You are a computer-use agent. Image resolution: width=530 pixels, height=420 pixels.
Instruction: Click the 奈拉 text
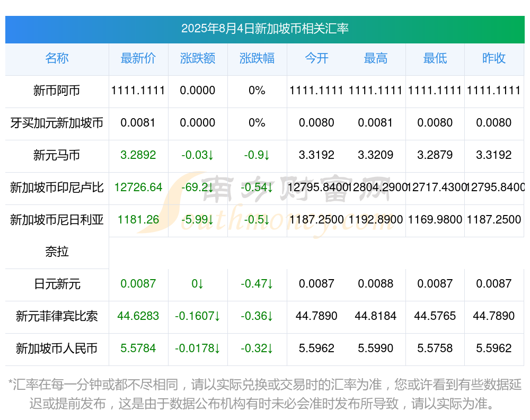(57, 252)
